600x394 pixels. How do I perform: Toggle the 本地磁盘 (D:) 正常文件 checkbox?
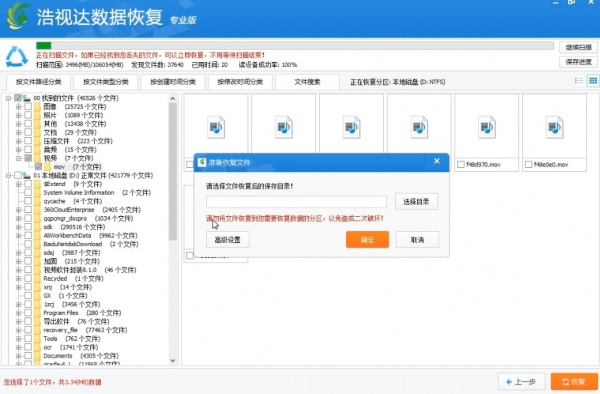coord(18,176)
